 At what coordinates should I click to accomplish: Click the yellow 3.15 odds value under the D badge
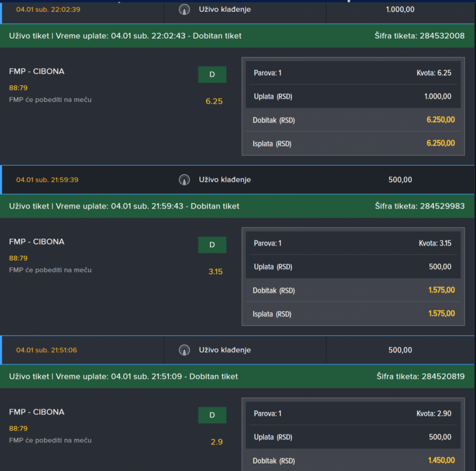(214, 271)
